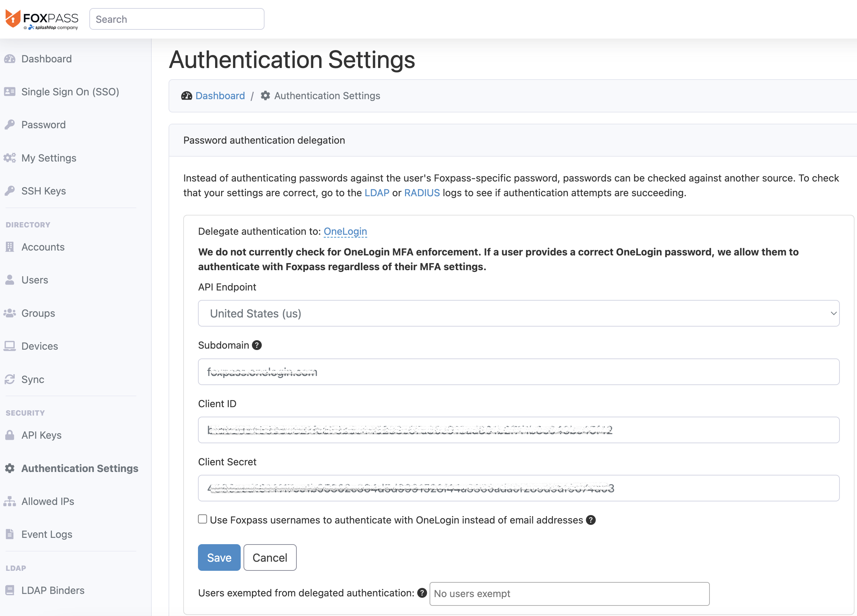Open the Groups page
The image size is (857, 616).
point(38,313)
